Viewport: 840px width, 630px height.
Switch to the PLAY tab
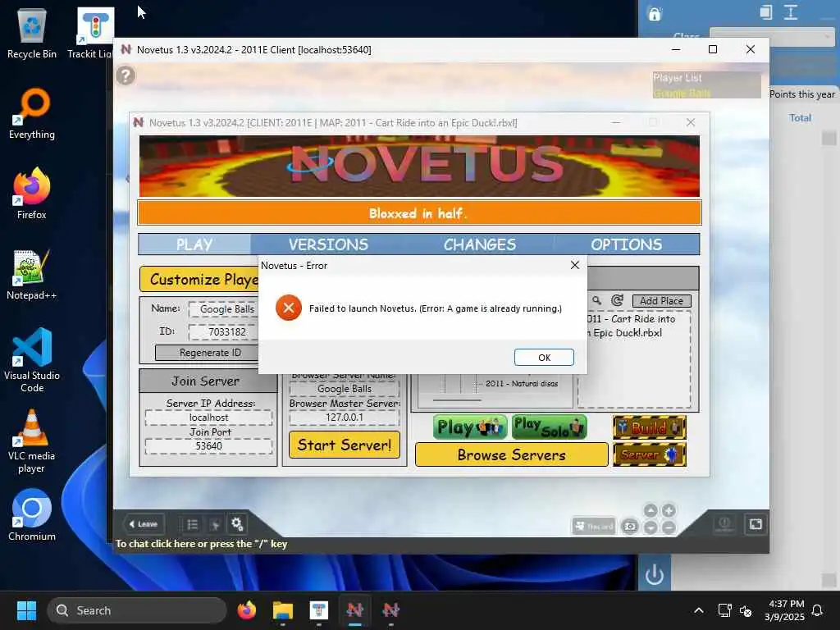pyautogui.click(x=194, y=244)
